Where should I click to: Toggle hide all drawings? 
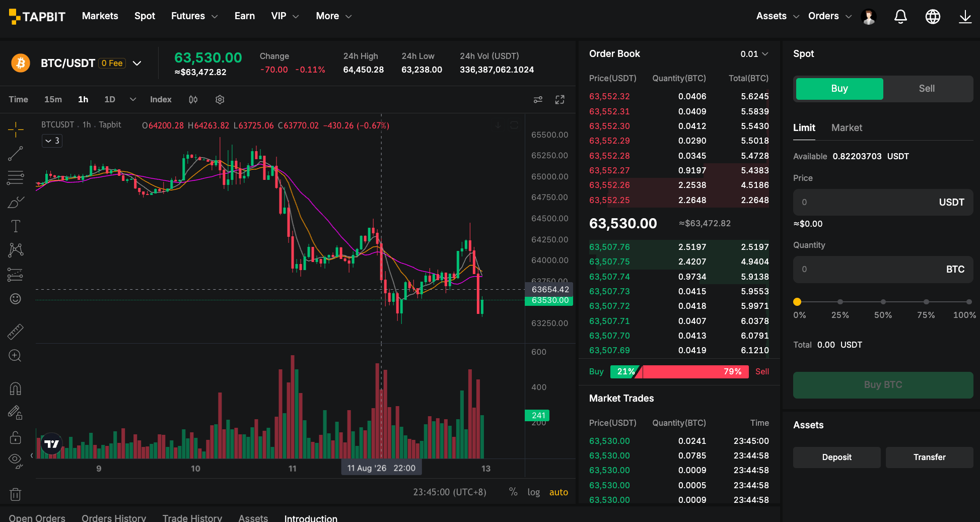point(16,460)
